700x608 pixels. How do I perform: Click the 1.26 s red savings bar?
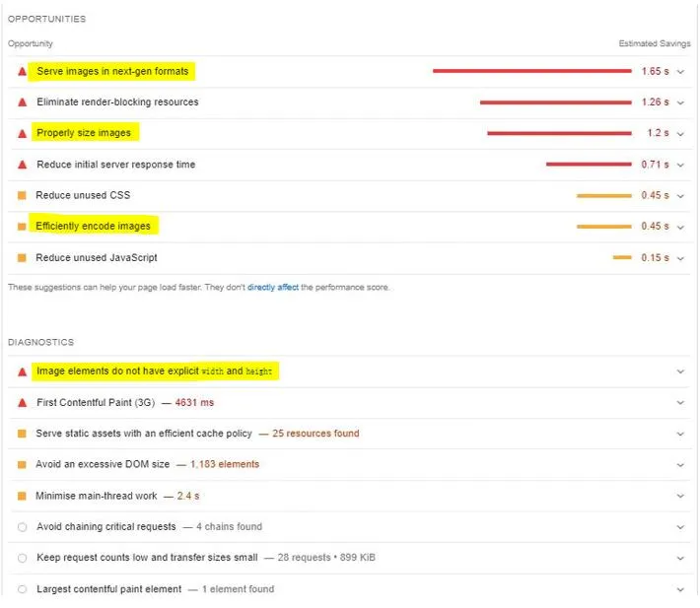[x=555, y=102]
